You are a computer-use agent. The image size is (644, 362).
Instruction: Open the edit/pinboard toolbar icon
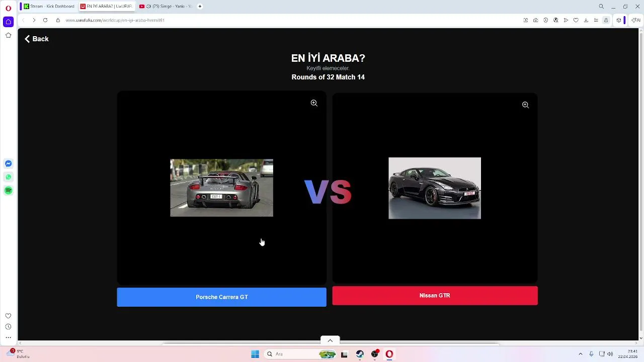point(526,20)
